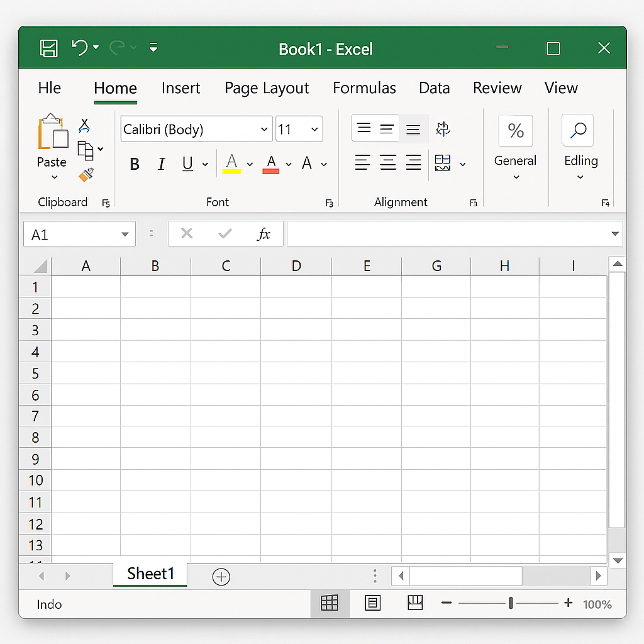The height and width of the screenshot is (644, 644).
Task: Switch to the Data tab
Action: (x=434, y=88)
